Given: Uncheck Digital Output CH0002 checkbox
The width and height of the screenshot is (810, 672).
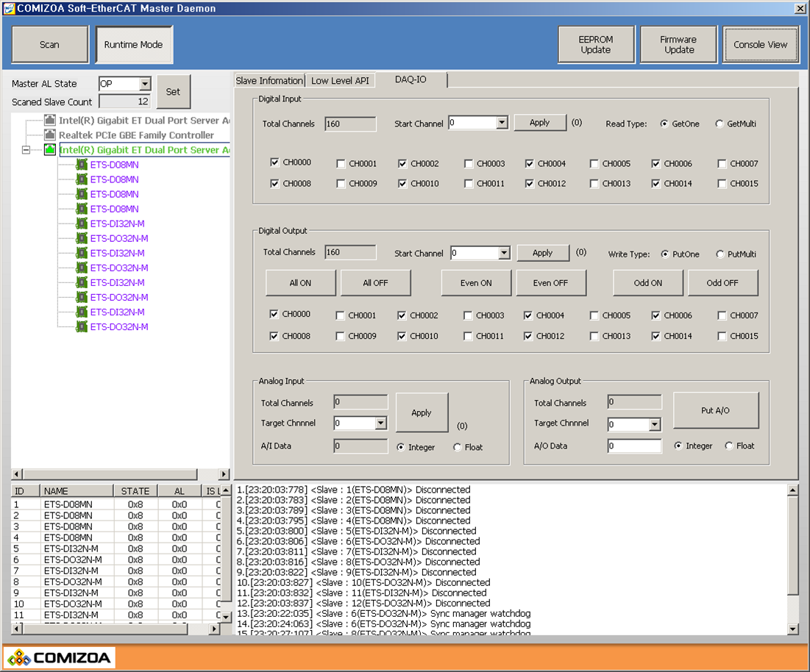Looking at the screenshot, I should (x=402, y=315).
